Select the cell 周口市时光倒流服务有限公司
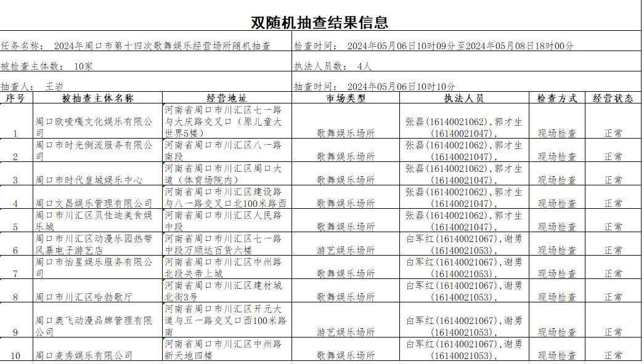The image size is (644, 364). tap(98, 150)
